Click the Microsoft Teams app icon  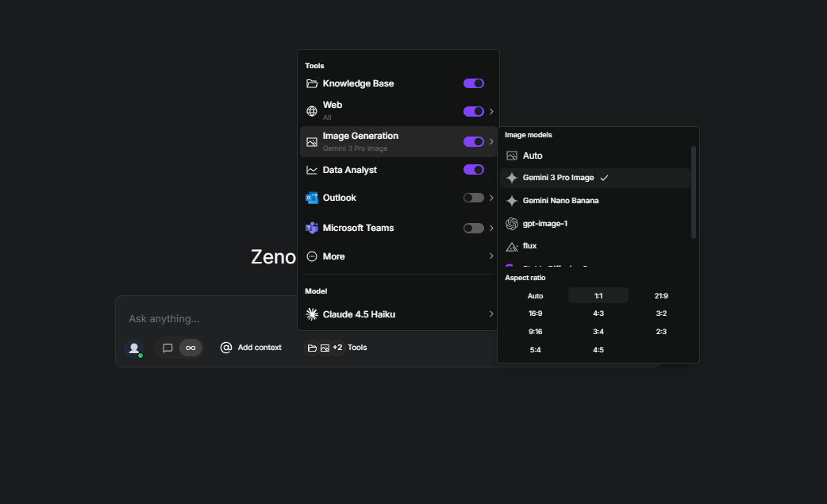tap(312, 228)
